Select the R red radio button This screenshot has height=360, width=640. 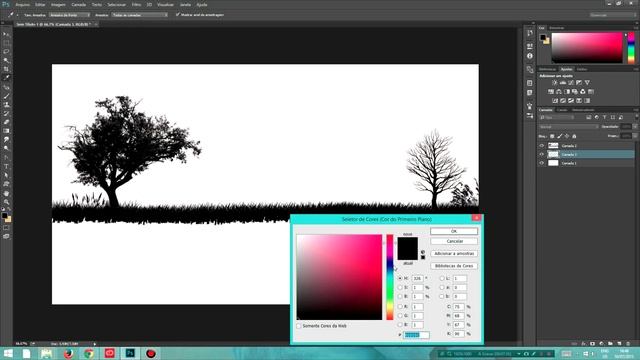400,307
